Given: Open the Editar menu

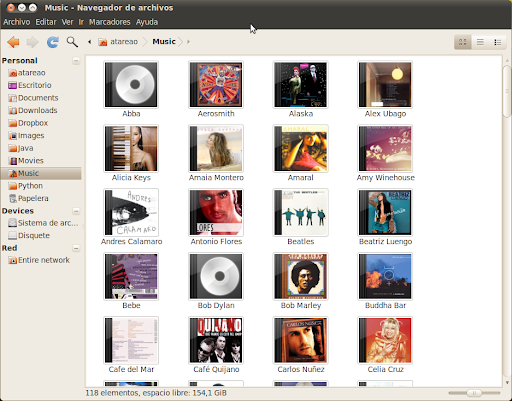Looking at the screenshot, I should (x=46, y=22).
